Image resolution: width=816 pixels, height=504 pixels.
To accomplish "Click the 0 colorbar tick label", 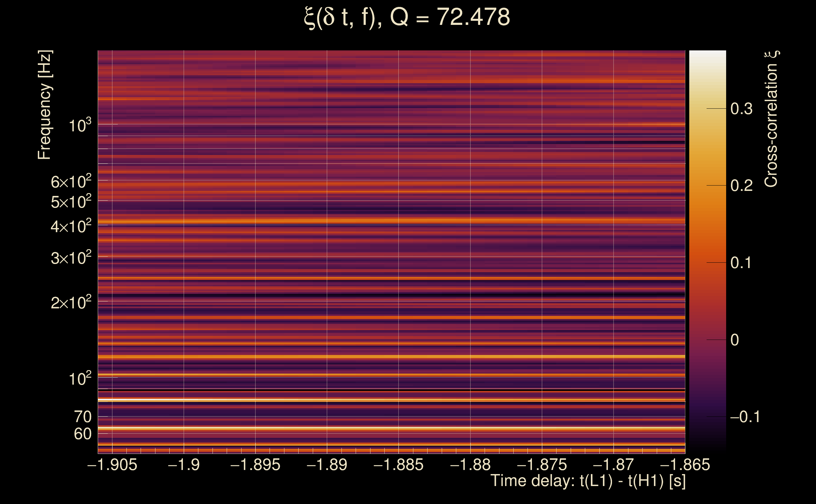I will point(735,340).
